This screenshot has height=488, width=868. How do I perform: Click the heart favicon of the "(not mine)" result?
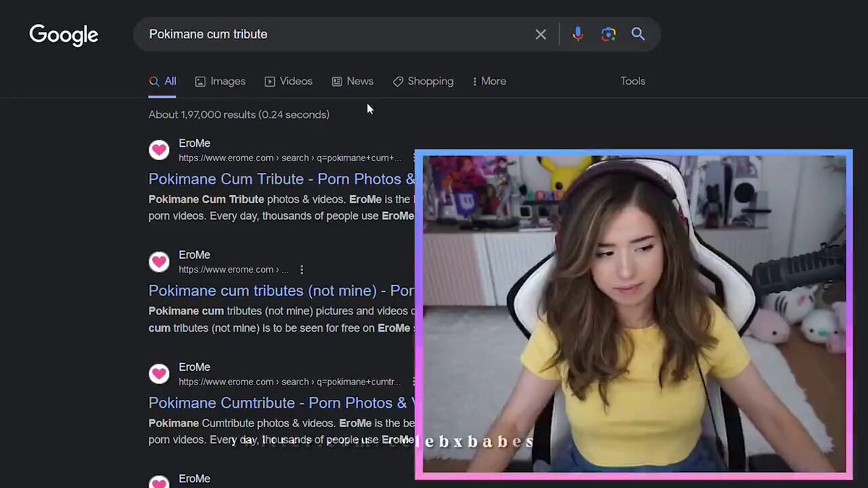click(x=159, y=262)
